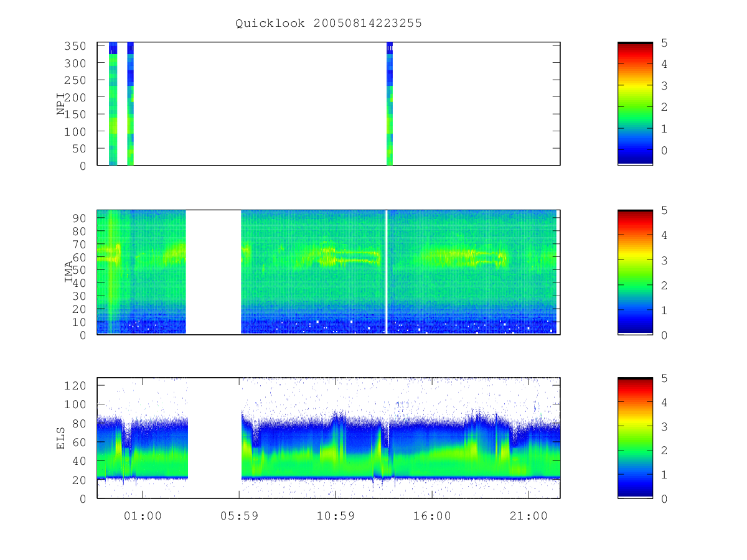Click the 5 label on IMA colorbar

pyautogui.click(x=664, y=210)
